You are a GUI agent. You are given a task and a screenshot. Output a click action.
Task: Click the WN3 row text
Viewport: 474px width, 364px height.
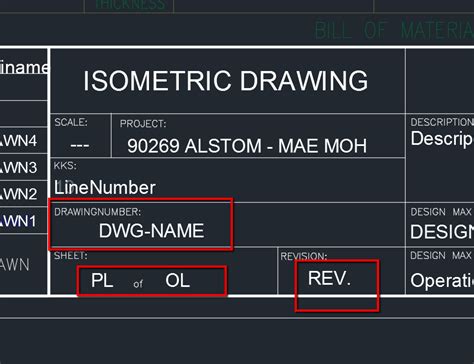19,167
